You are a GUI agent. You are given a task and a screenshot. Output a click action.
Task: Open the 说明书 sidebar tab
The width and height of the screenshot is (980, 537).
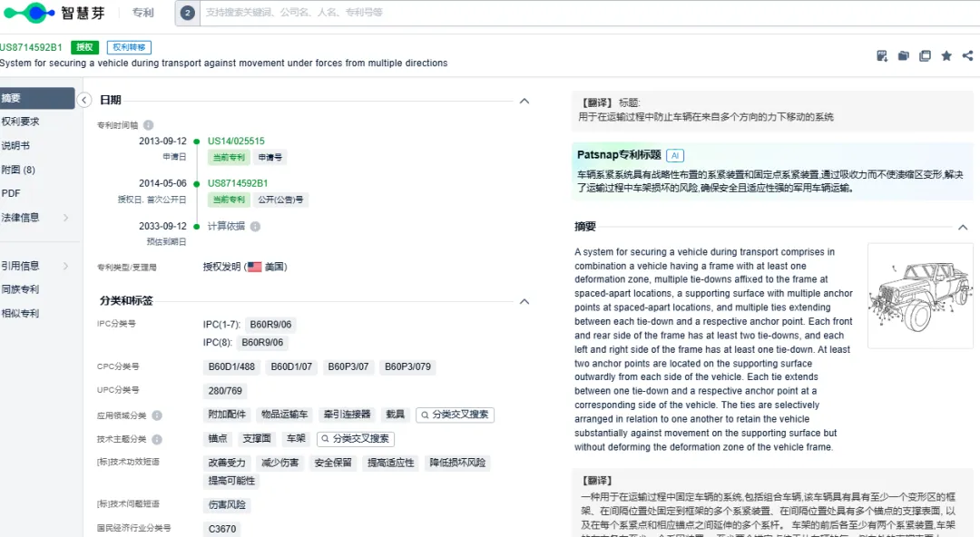[15, 145]
